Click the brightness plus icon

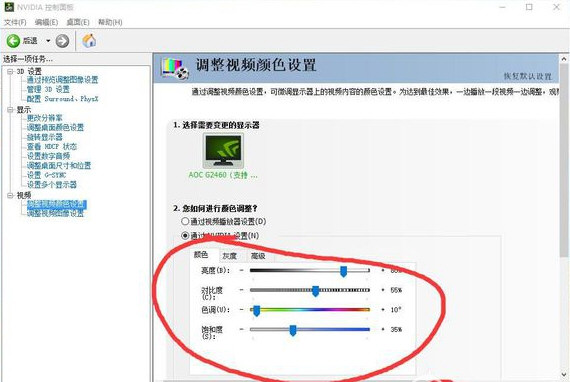pos(382,270)
